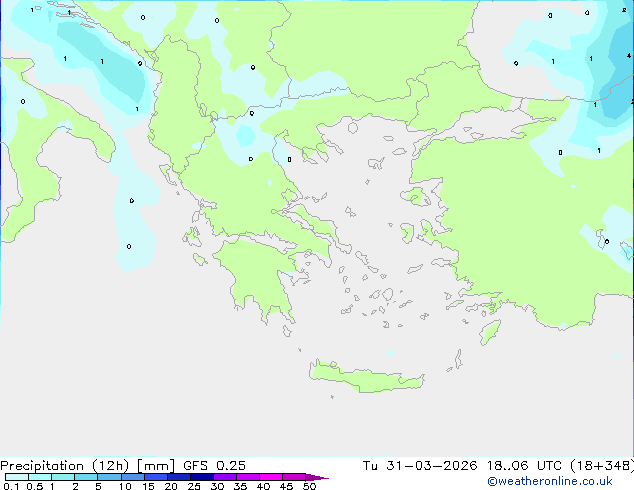Select the 18..06 UTC time range text
The height and width of the screenshot is (490, 634).
(524, 466)
